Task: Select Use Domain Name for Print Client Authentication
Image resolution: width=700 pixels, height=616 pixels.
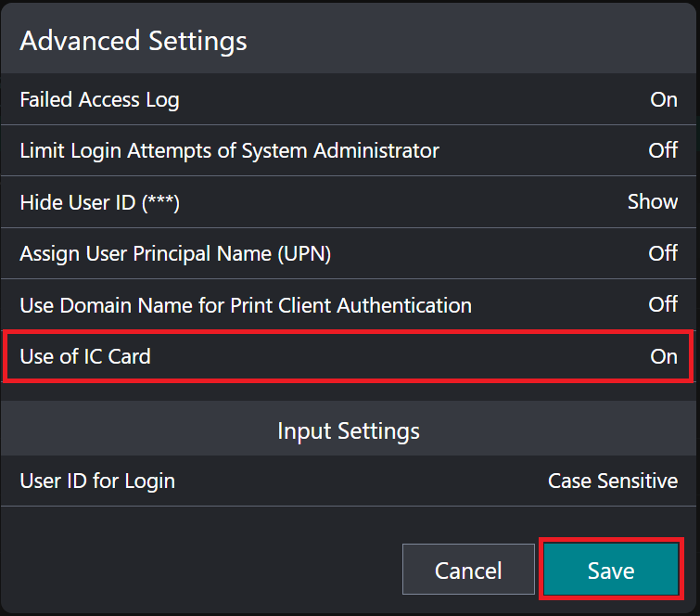Action: (246, 305)
